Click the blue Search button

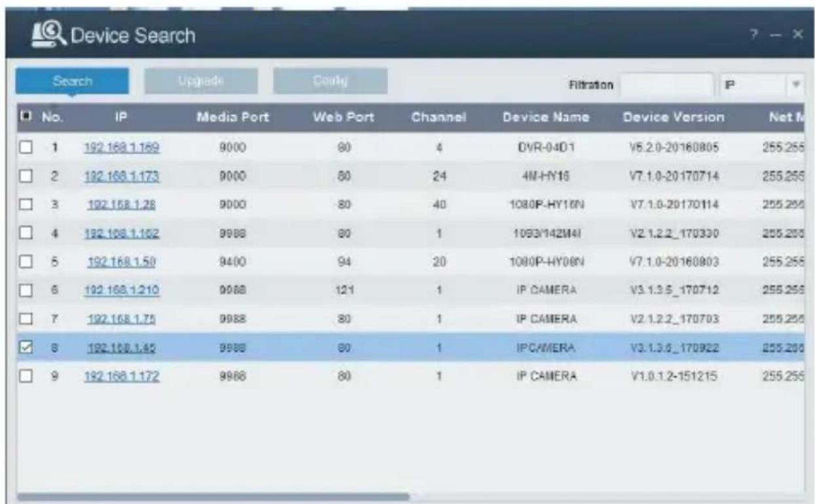tap(72, 81)
